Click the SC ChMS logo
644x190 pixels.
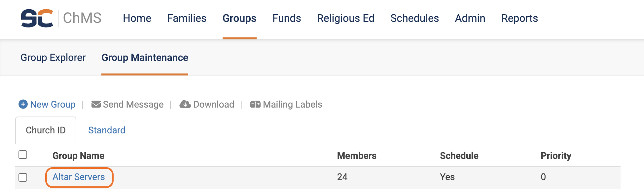click(x=61, y=18)
